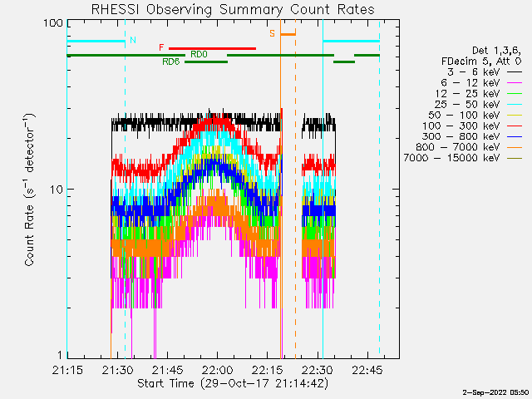The width and height of the screenshot is (532, 399).
Task: Click the olive line swatch for 7000 - 15000 keV
Action: point(515,159)
